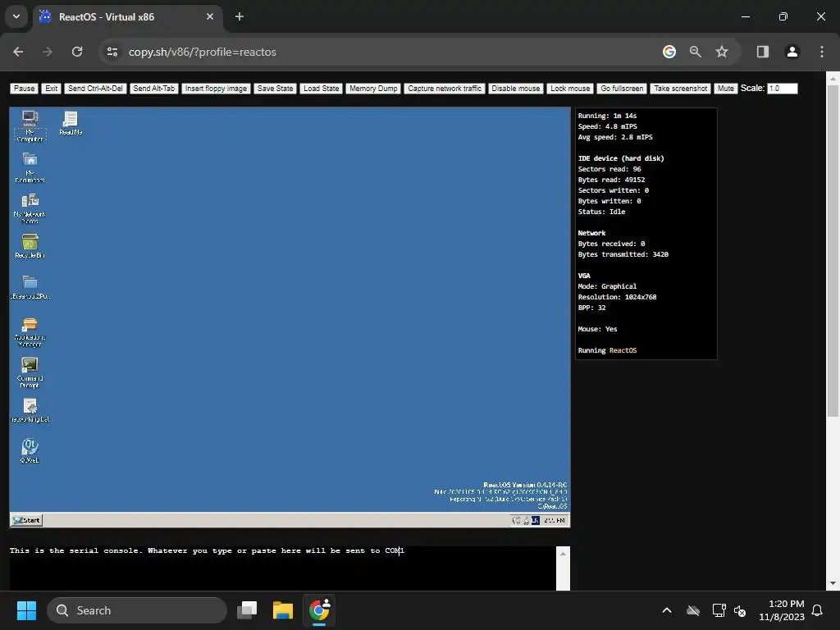Open the puzzle-piece file icon above QtWeb
840x630 pixels.
[30, 410]
